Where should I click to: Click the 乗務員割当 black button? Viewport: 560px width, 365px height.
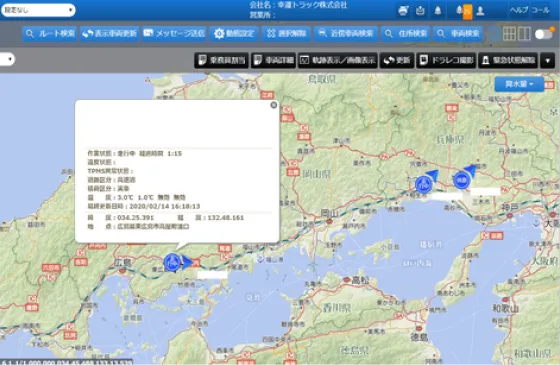click(221, 60)
